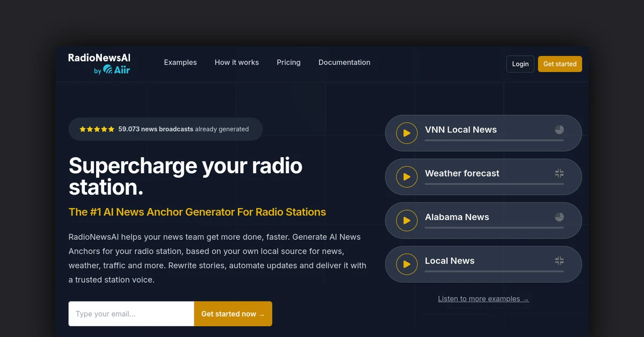Follow the Listen to more examples link
This screenshot has width=644, height=337.
483,298
